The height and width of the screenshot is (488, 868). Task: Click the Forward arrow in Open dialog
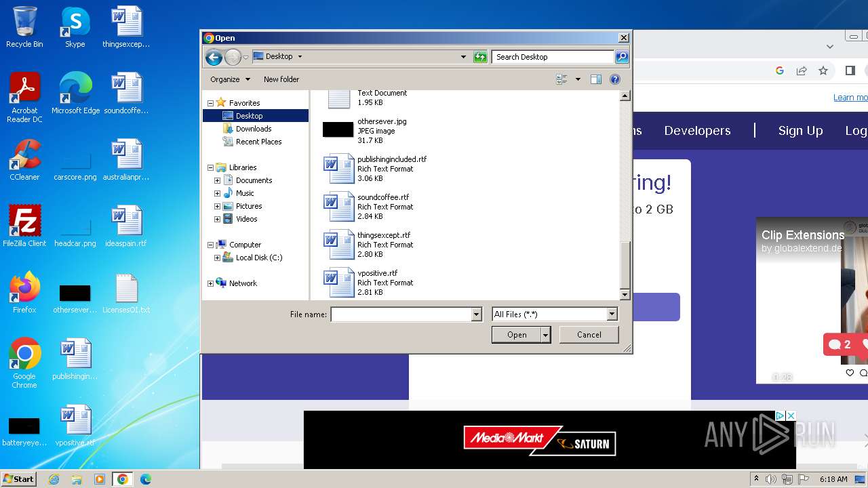[233, 58]
